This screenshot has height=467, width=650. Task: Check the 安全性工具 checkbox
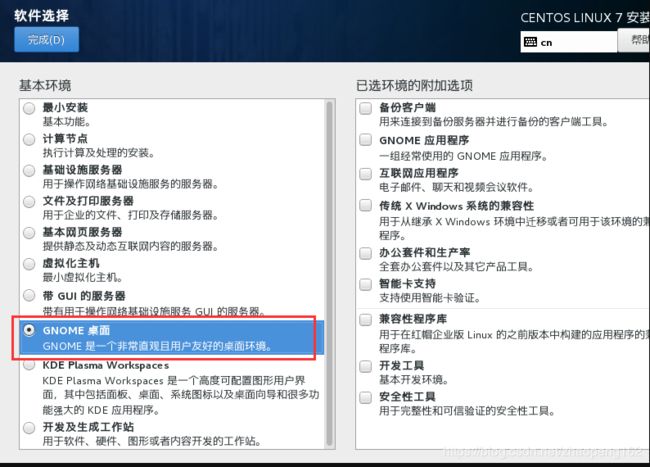(366, 397)
